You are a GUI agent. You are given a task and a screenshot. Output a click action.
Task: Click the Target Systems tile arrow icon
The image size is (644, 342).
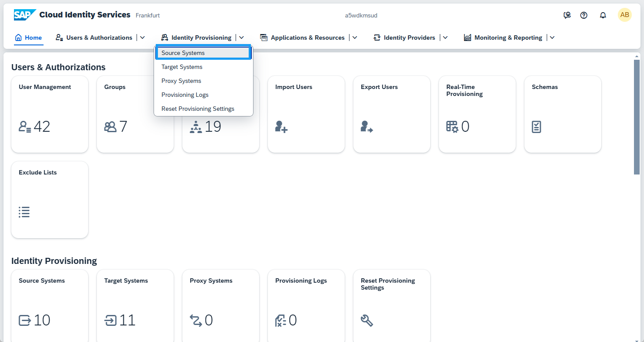coord(110,321)
